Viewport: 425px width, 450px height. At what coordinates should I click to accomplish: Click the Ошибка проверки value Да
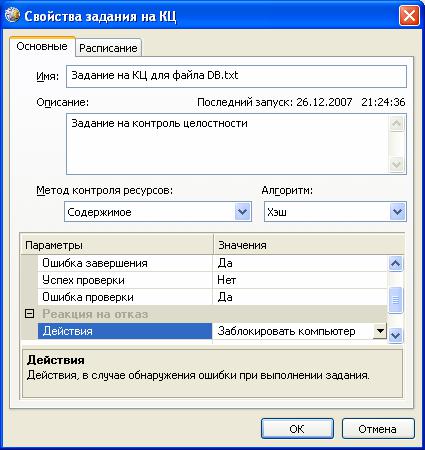[x=225, y=297]
